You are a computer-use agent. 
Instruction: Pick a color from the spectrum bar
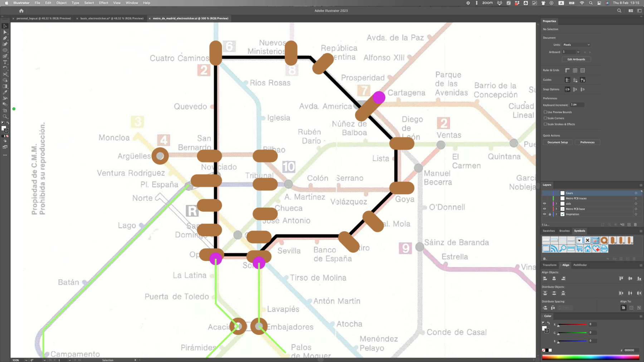click(x=591, y=357)
